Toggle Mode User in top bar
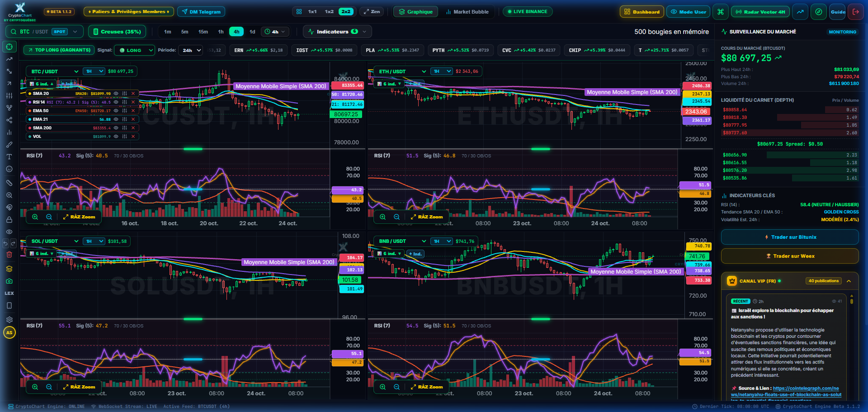The image size is (868, 412). 688,12
